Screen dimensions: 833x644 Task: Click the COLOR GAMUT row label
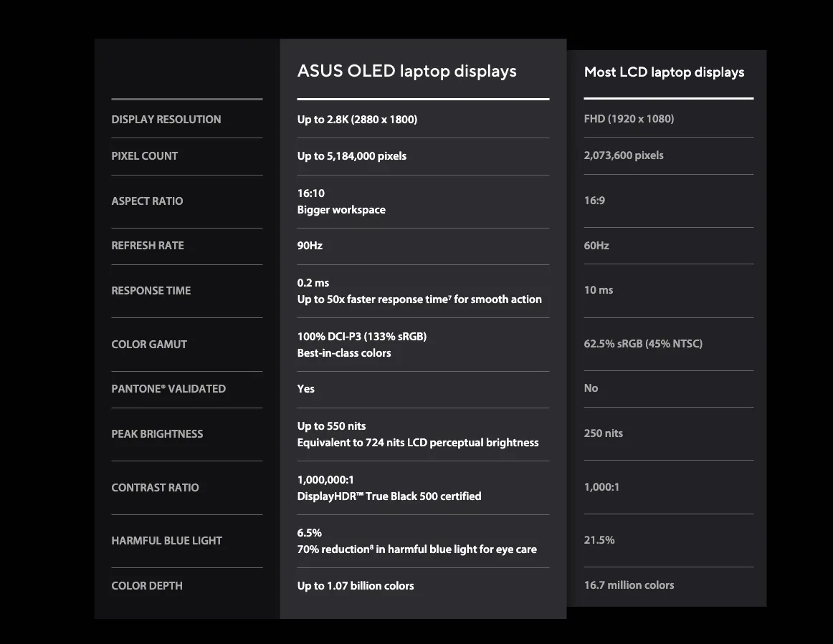(149, 345)
